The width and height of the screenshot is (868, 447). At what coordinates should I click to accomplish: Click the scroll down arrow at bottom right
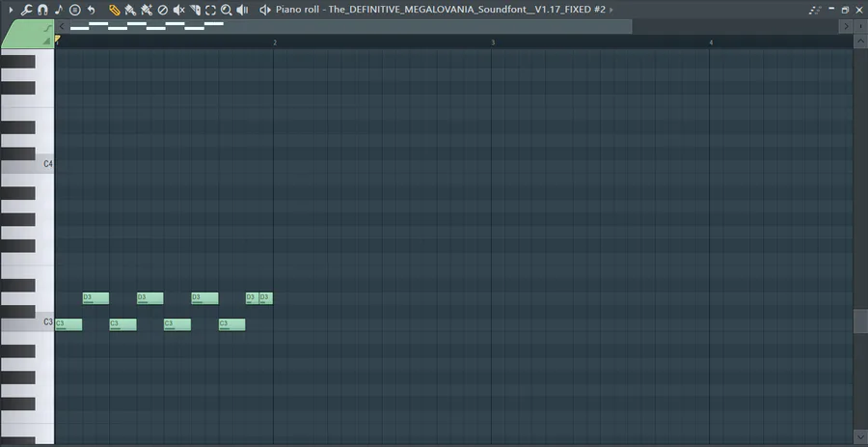click(x=860, y=438)
